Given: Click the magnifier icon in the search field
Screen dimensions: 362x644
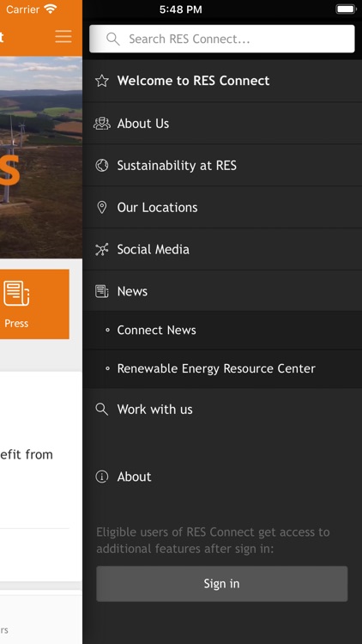Looking at the screenshot, I should tap(113, 39).
